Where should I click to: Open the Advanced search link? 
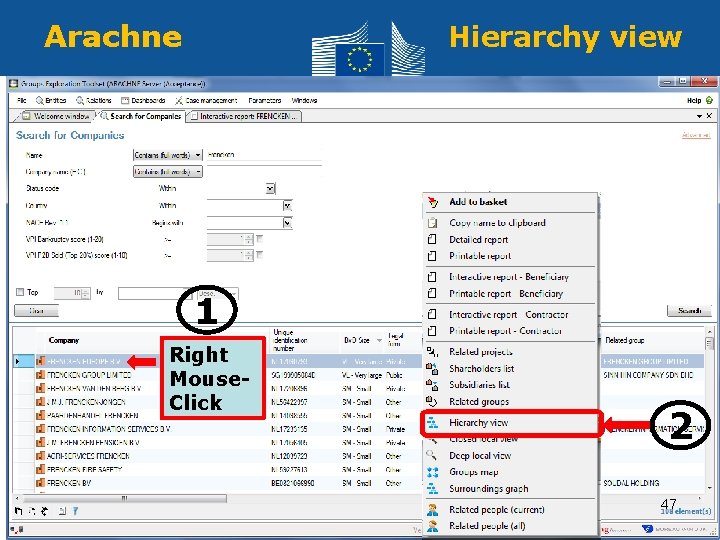pyautogui.click(x=696, y=135)
